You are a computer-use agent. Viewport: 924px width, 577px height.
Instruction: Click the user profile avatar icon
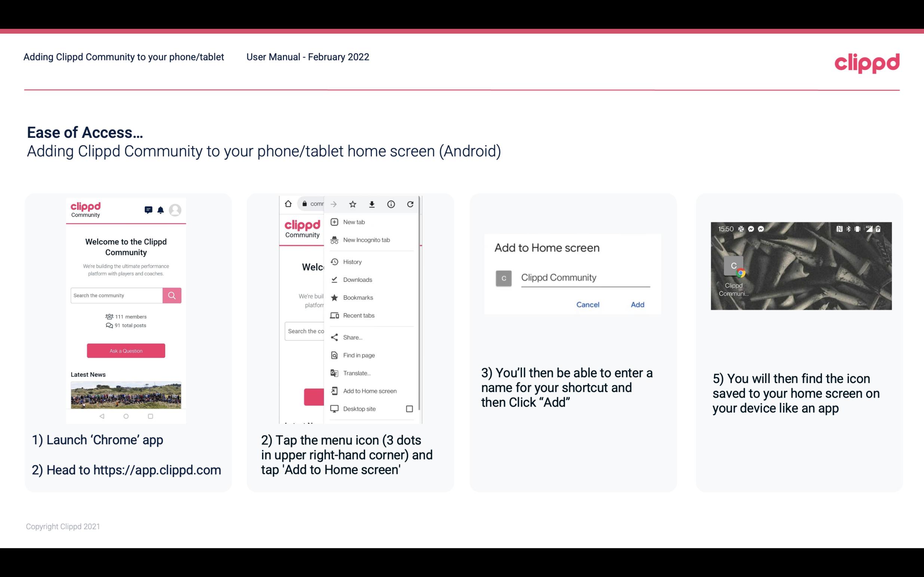(175, 209)
